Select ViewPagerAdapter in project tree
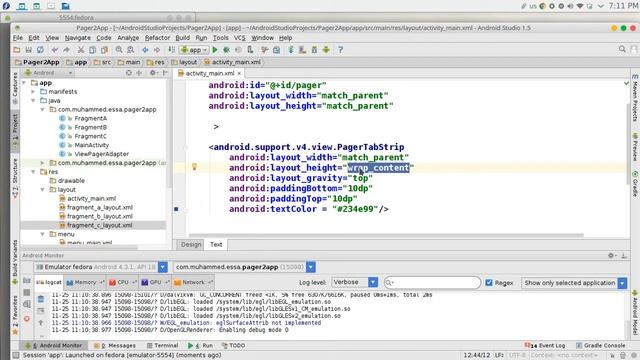This screenshot has width=640, height=360. tap(102, 154)
